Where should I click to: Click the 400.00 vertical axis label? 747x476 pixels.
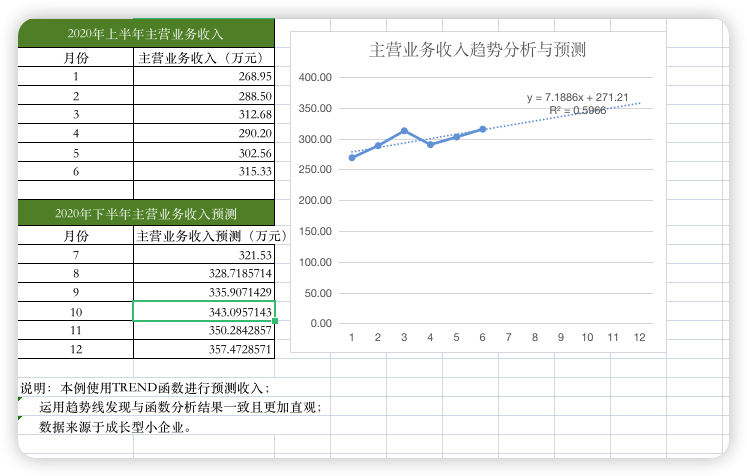click(315, 77)
